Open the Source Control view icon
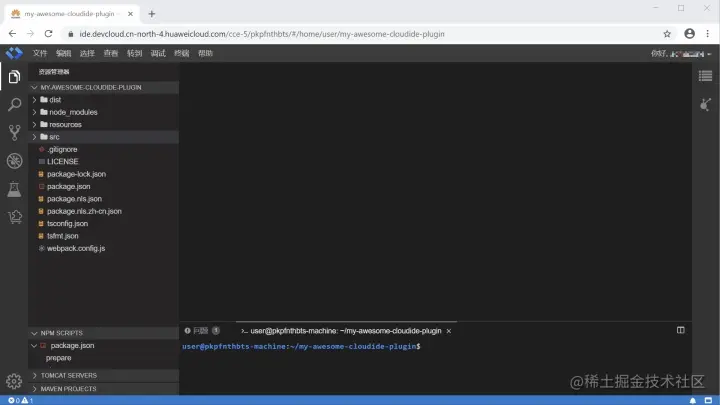 tap(14, 133)
